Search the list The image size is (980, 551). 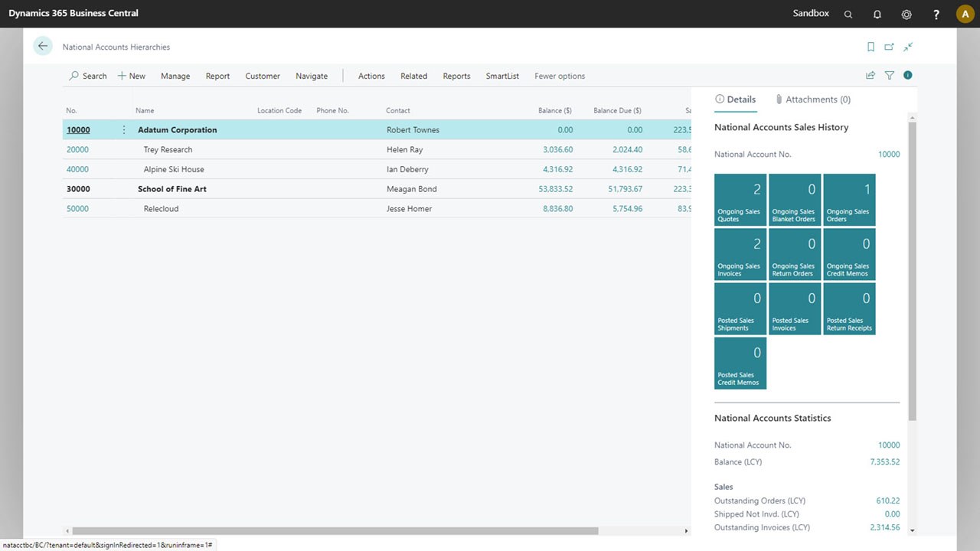(88, 76)
